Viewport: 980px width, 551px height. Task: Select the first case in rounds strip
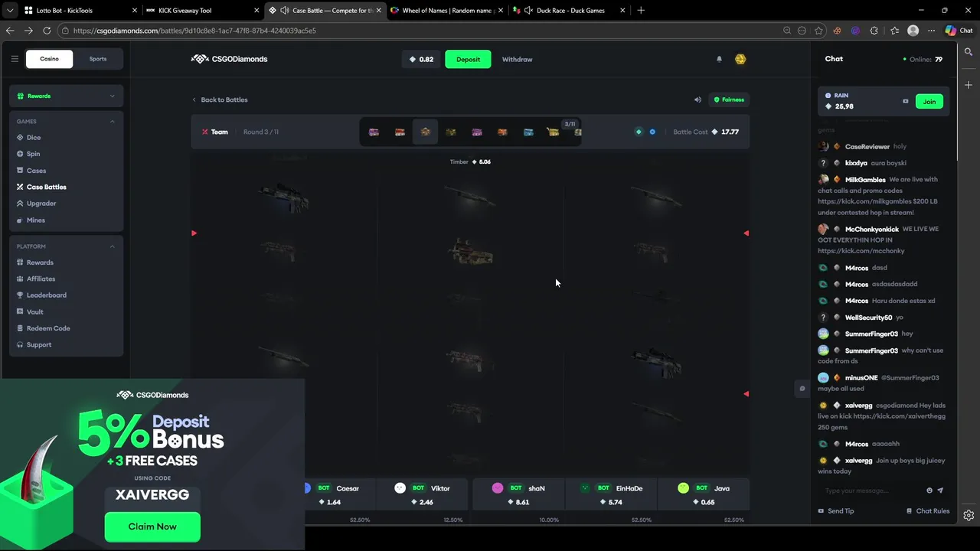coord(374,132)
